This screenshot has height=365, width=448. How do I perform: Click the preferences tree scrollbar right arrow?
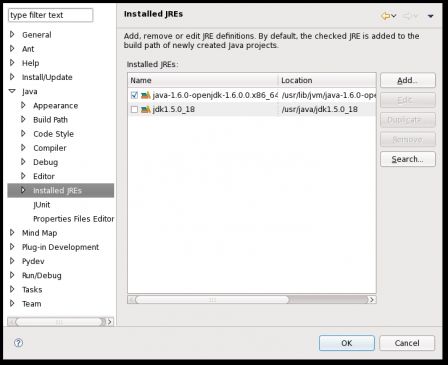[110, 322]
